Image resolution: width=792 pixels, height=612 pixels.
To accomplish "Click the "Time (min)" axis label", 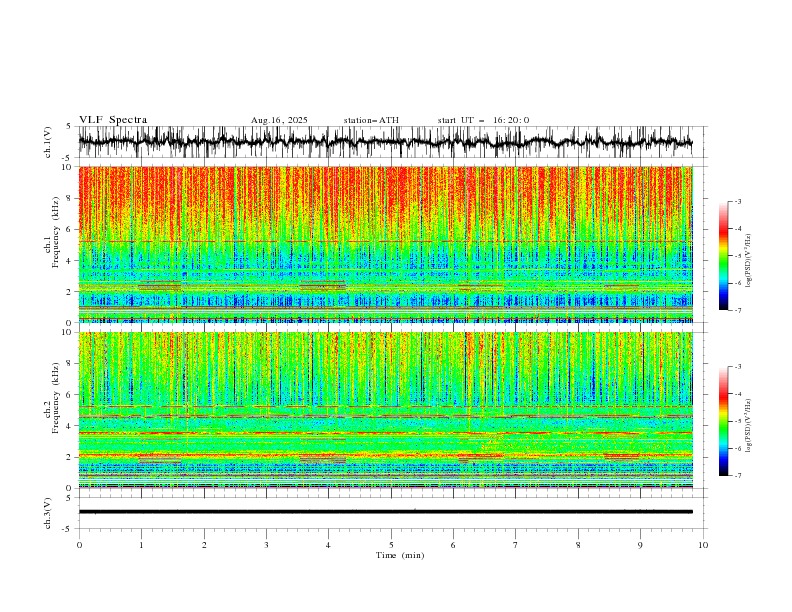I will point(400,555).
